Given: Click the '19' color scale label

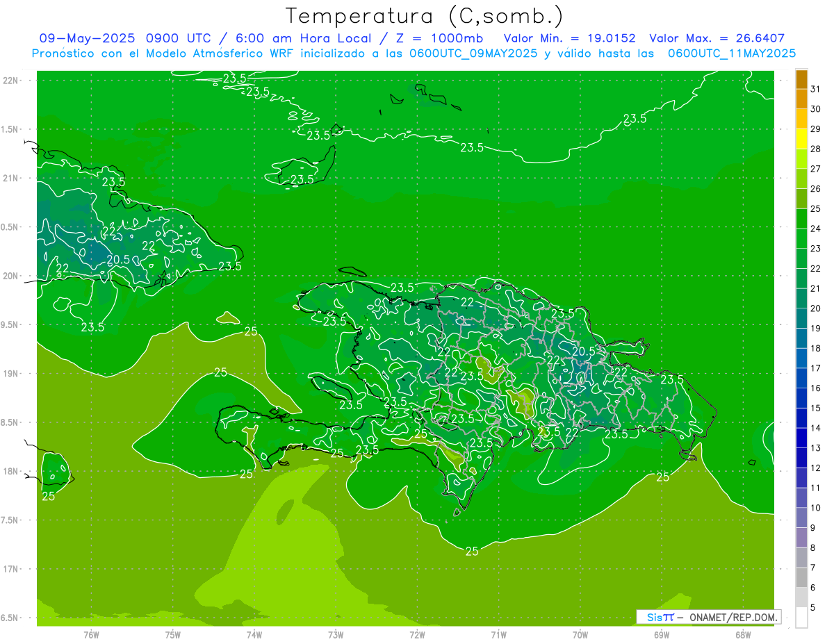Looking at the screenshot, I should click(816, 328).
